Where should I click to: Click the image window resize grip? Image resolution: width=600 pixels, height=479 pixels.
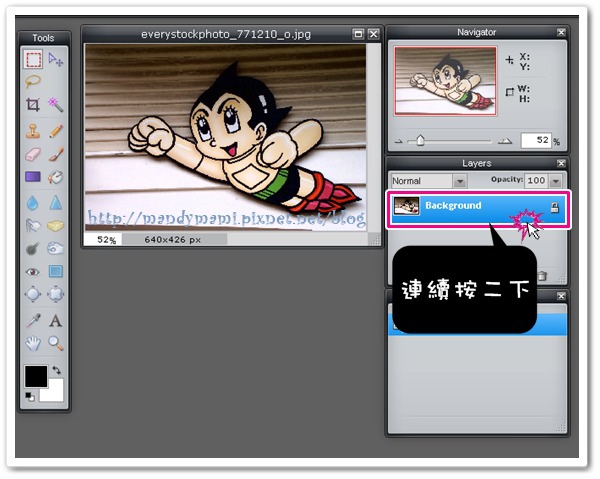(x=374, y=240)
